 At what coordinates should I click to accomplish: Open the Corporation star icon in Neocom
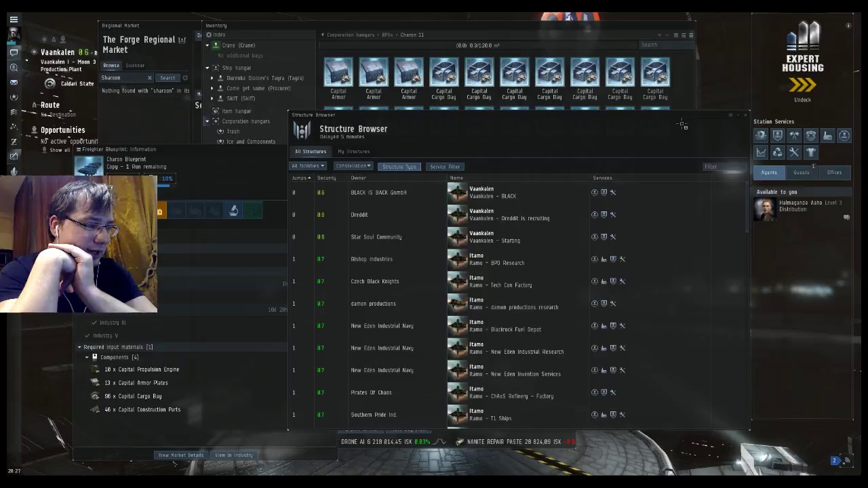tap(14, 98)
